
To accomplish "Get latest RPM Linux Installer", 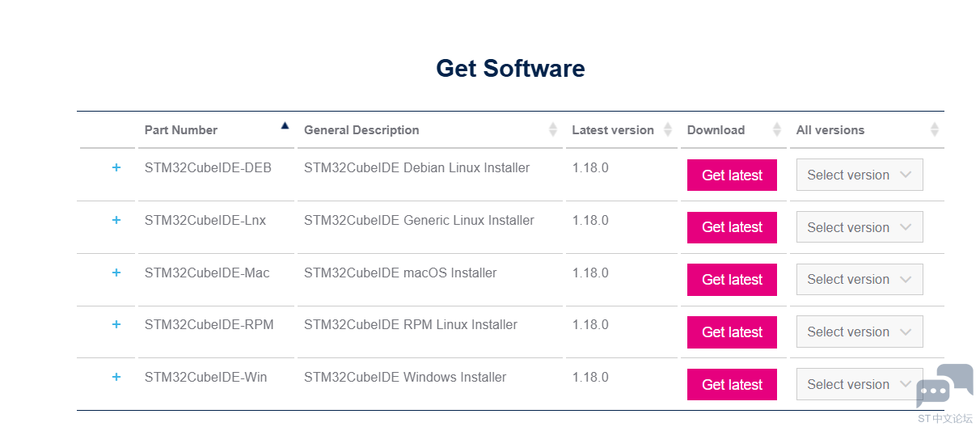I will [732, 332].
